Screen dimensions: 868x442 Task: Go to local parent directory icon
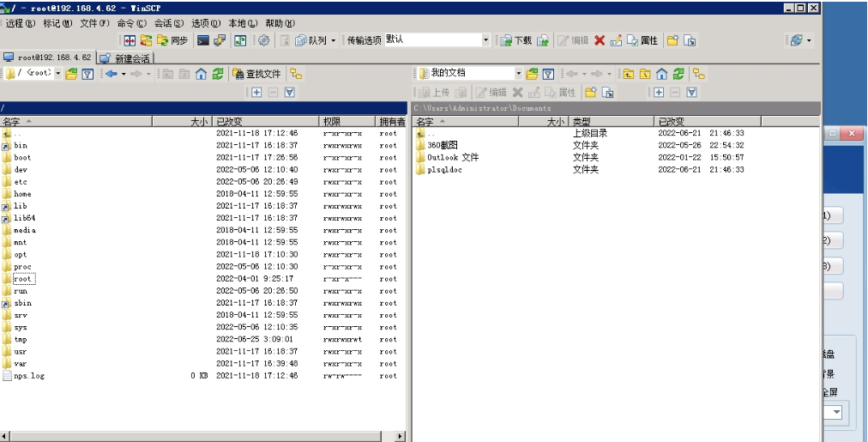629,74
